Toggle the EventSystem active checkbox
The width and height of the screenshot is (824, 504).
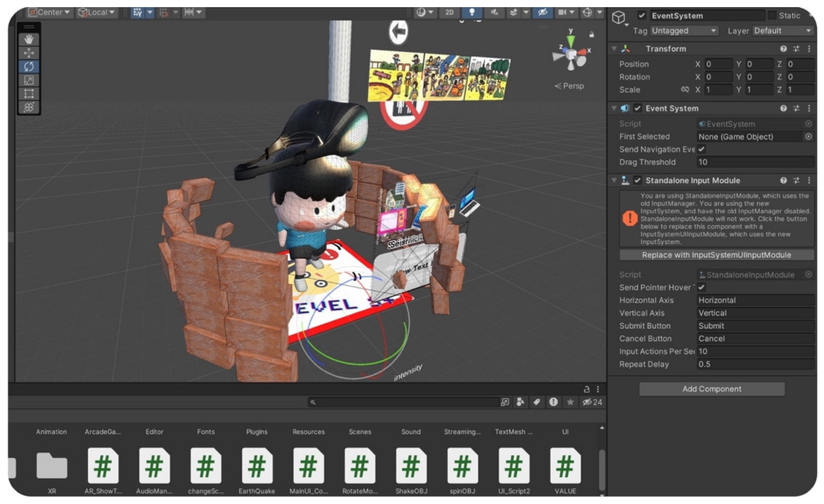coord(642,16)
